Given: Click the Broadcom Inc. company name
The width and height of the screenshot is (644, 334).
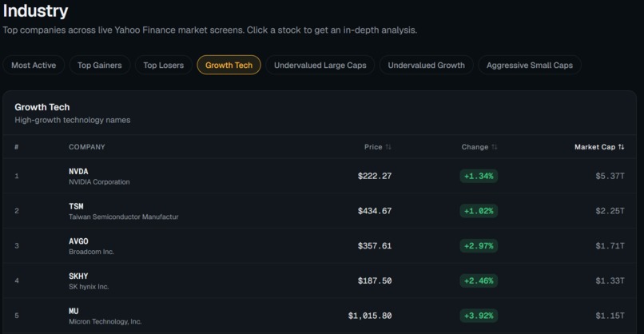Looking at the screenshot, I should 91,252.
